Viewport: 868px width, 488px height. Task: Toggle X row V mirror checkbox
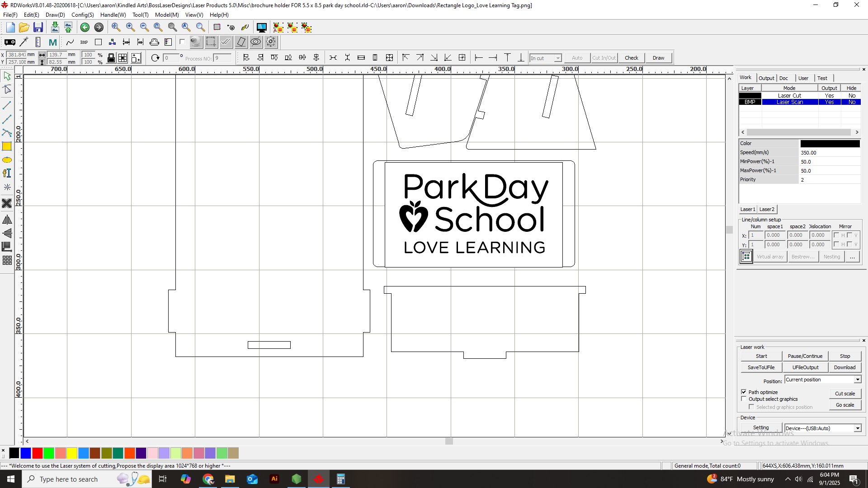click(849, 235)
